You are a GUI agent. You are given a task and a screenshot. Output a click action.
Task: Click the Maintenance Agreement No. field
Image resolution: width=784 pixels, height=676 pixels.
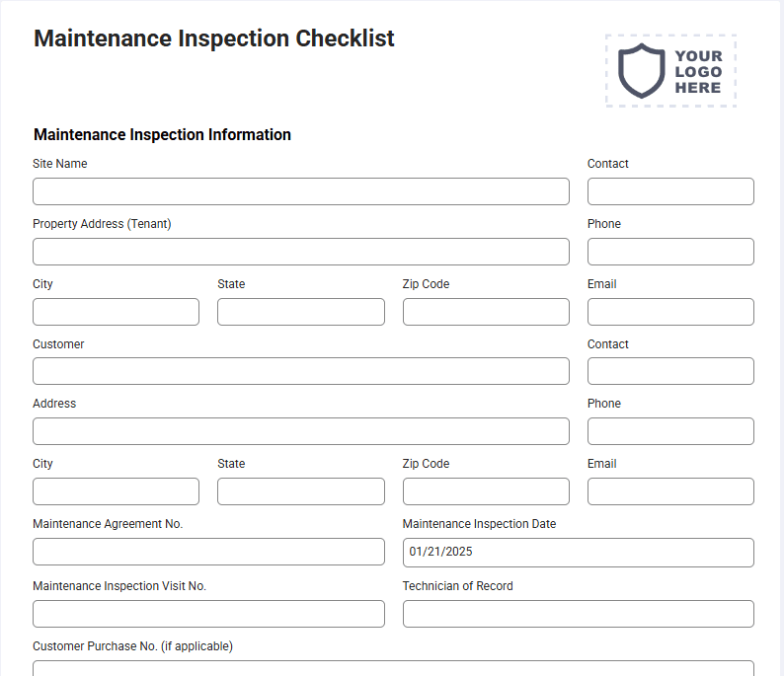click(208, 552)
